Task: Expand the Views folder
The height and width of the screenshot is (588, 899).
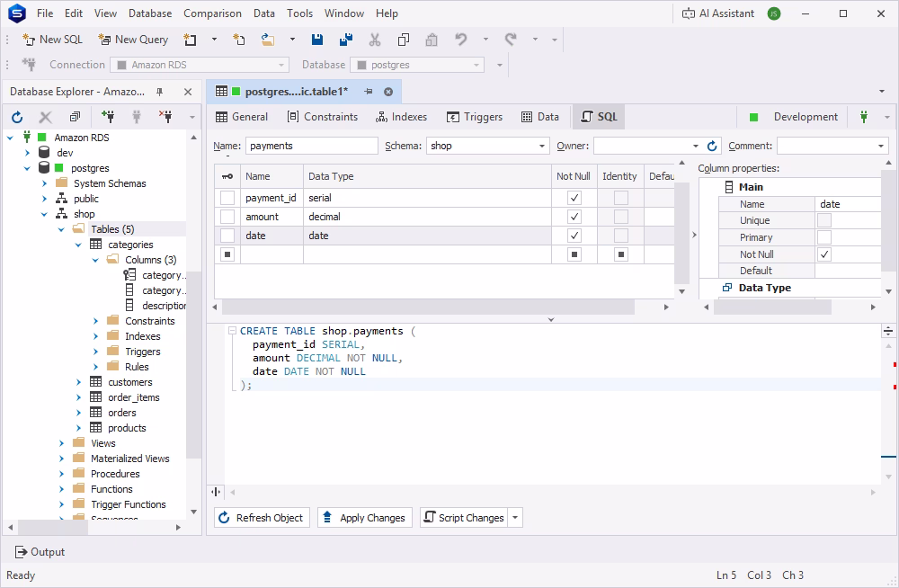Action: click(61, 443)
